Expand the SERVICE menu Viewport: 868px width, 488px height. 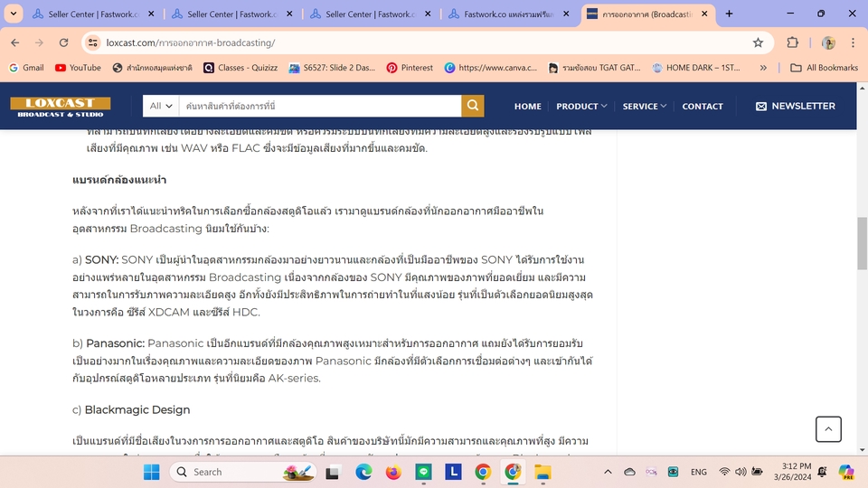tap(645, 107)
